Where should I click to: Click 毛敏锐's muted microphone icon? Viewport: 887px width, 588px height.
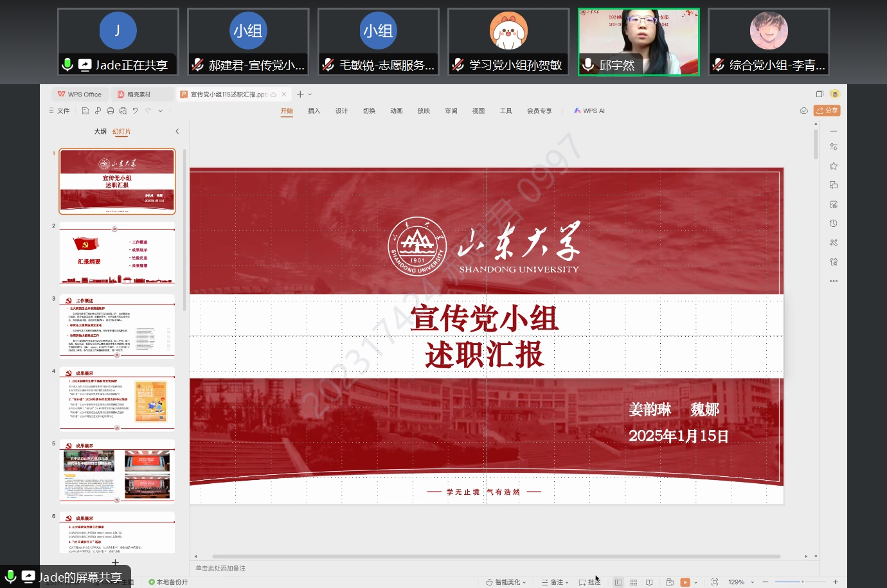pos(328,64)
